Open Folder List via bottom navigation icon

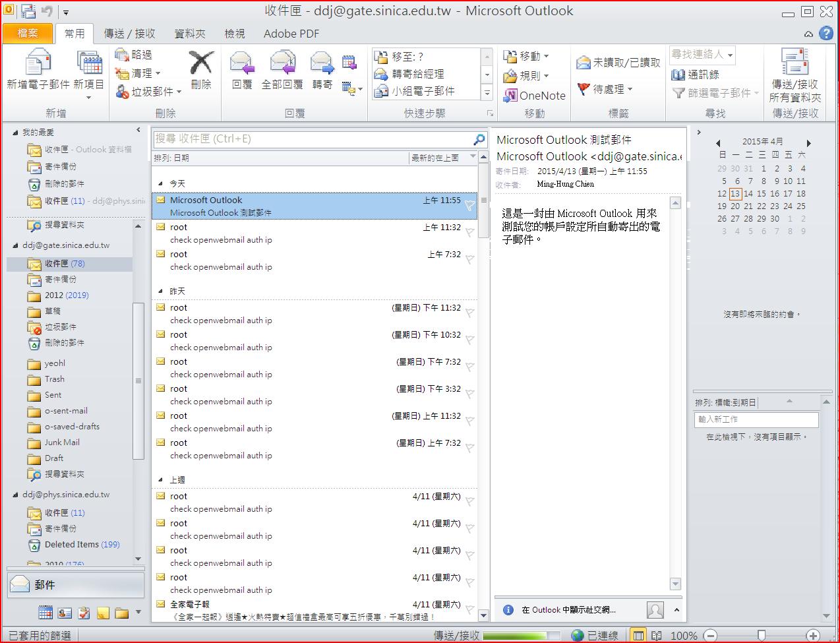click(121, 613)
